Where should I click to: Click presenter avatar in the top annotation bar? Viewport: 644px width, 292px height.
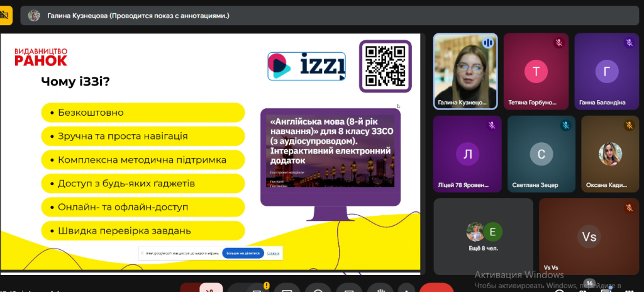pos(34,16)
